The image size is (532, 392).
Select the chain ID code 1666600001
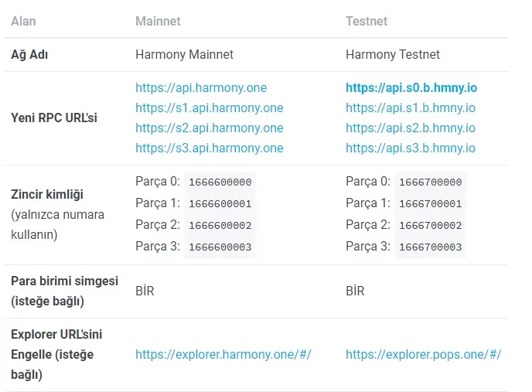pos(220,204)
